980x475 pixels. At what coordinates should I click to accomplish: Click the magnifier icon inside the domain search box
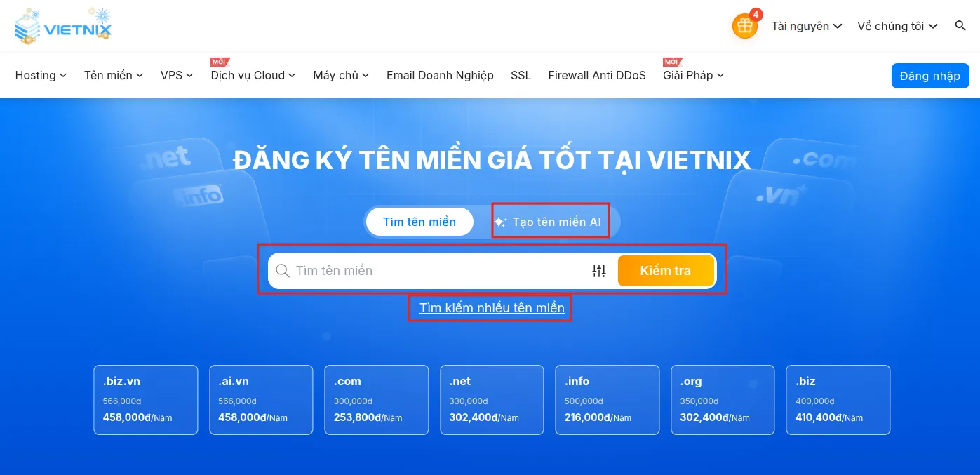click(283, 270)
